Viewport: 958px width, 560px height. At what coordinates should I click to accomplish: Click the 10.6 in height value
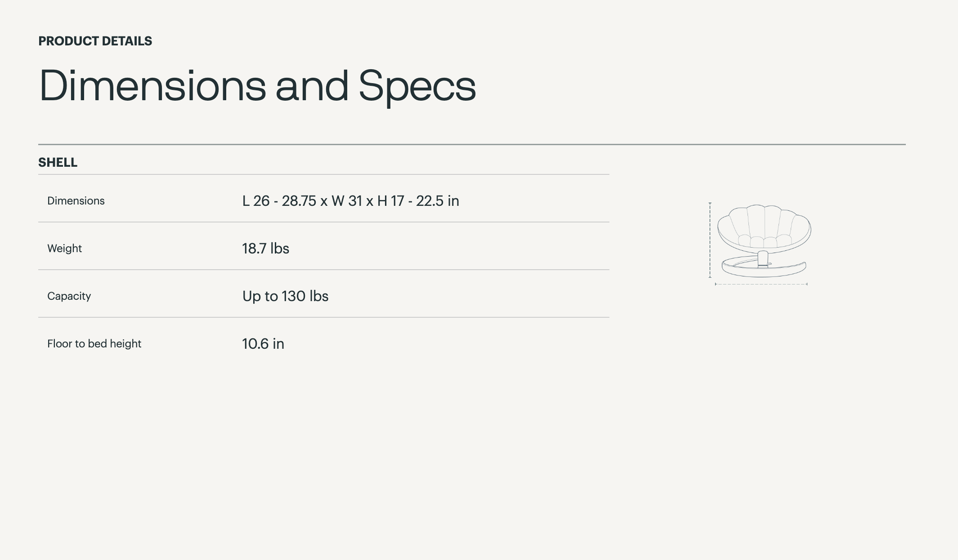point(263,344)
